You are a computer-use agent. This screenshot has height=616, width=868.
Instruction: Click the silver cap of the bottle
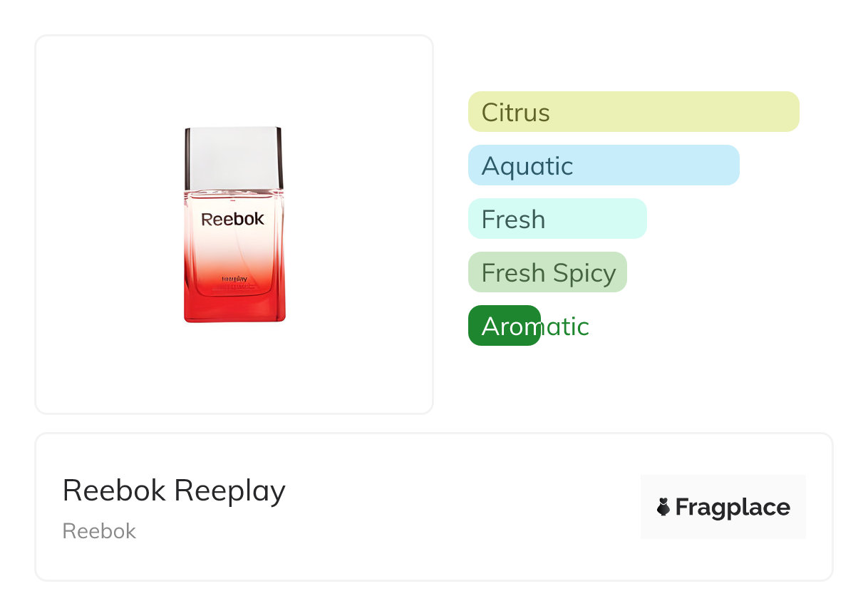pyautogui.click(x=234, y=157)
